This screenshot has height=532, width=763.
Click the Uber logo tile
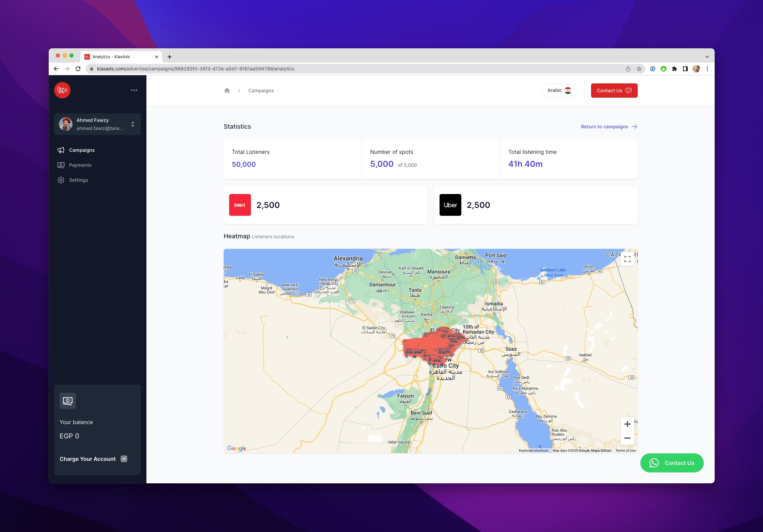click(450, 205)
